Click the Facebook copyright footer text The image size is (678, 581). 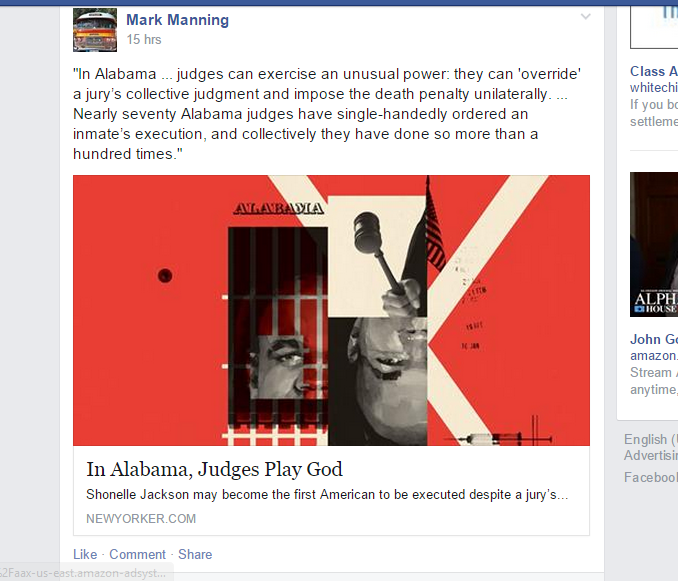tap(651, 477)
